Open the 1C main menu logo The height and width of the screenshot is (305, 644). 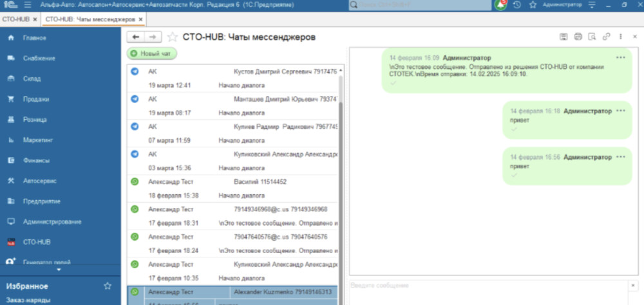click(10, 5)
